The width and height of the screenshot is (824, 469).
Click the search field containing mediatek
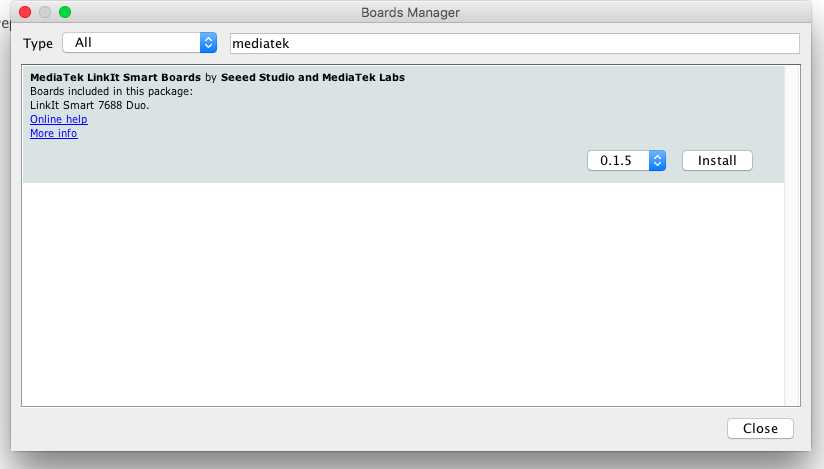(x=514, y=43)
